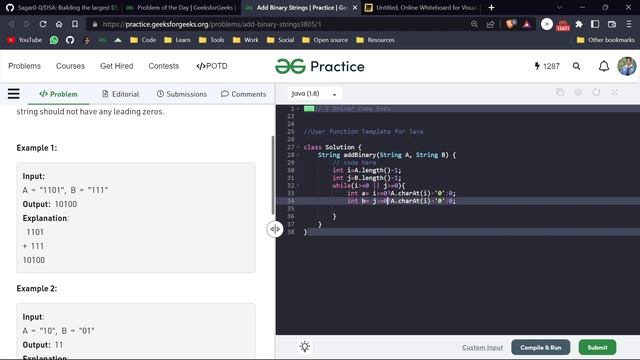Open editor settings gear icon
640x360 pixels.
pos(578,93)
